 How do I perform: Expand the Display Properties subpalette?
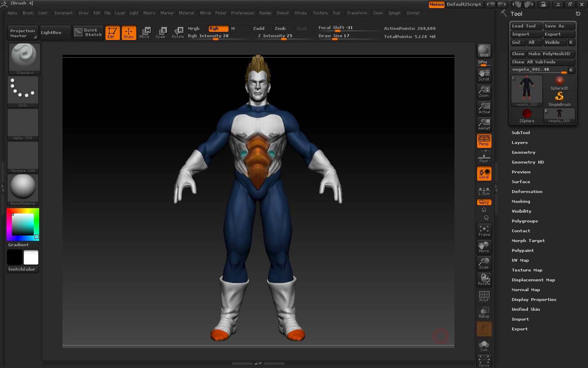534,300
